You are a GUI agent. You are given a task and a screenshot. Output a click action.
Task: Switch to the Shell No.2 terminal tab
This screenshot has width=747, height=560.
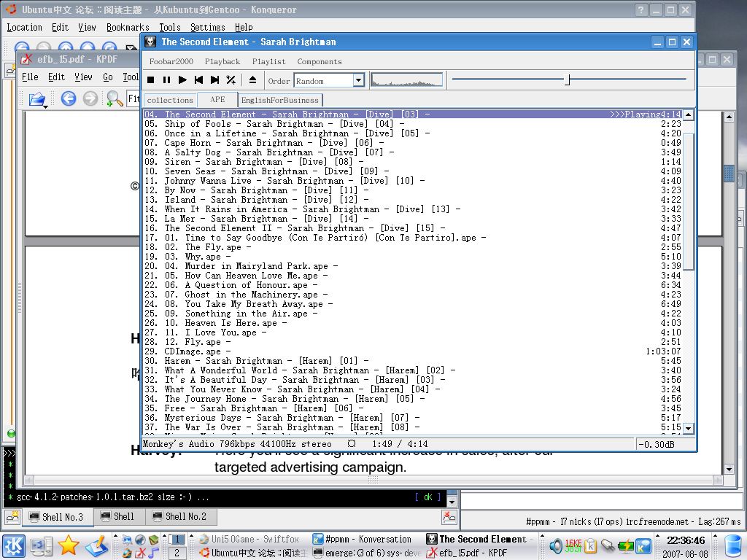tap(181, 517)
